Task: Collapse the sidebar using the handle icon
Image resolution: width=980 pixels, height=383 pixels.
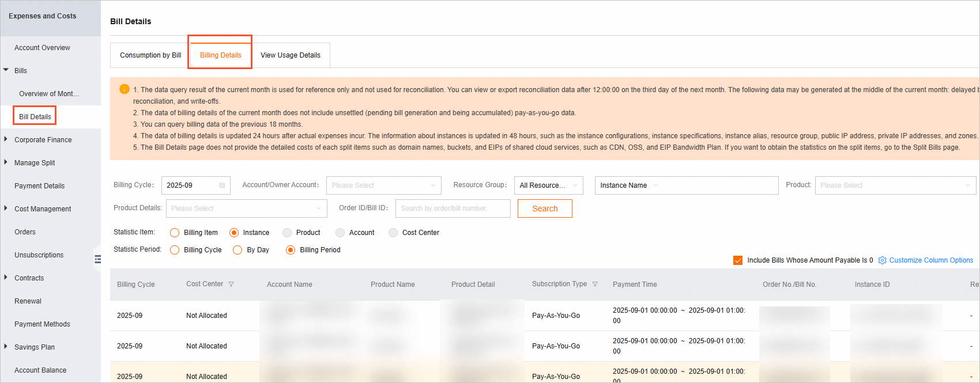Action: pyautogui.click(x=97, y=259)
